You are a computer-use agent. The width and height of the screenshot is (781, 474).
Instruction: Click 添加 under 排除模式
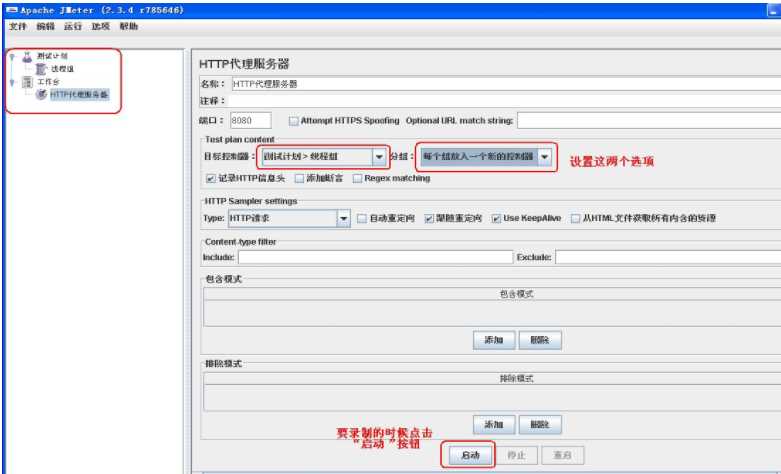click(494, 425)
